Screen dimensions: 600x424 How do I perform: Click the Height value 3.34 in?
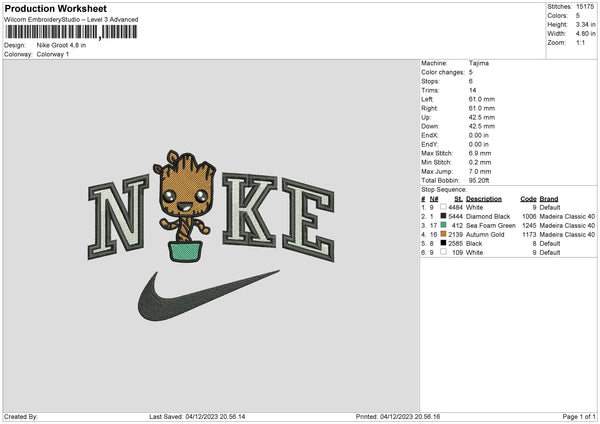click(585, 24)
